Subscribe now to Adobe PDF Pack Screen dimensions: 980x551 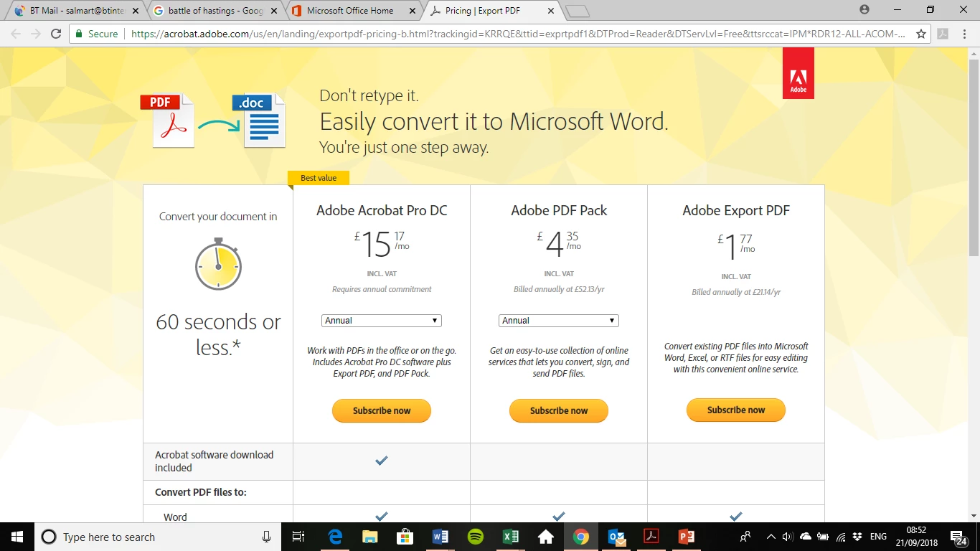pyautogui.click(x=559, y=411)
